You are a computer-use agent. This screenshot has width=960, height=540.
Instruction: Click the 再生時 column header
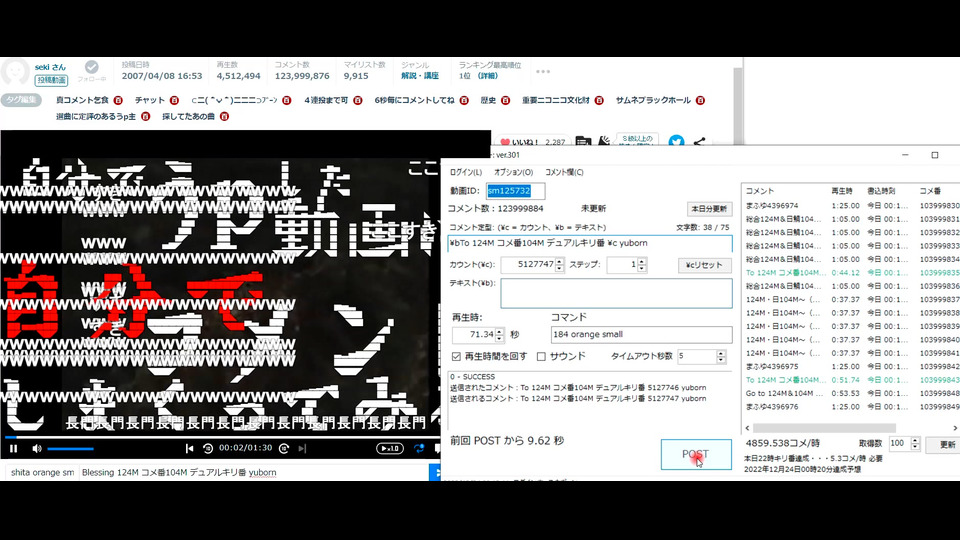[x=842, y=191]
